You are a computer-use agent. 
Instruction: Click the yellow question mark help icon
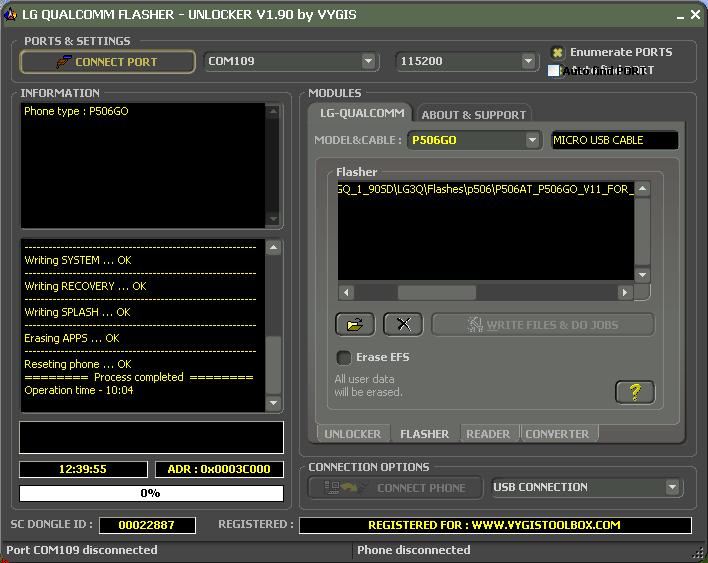635,392
